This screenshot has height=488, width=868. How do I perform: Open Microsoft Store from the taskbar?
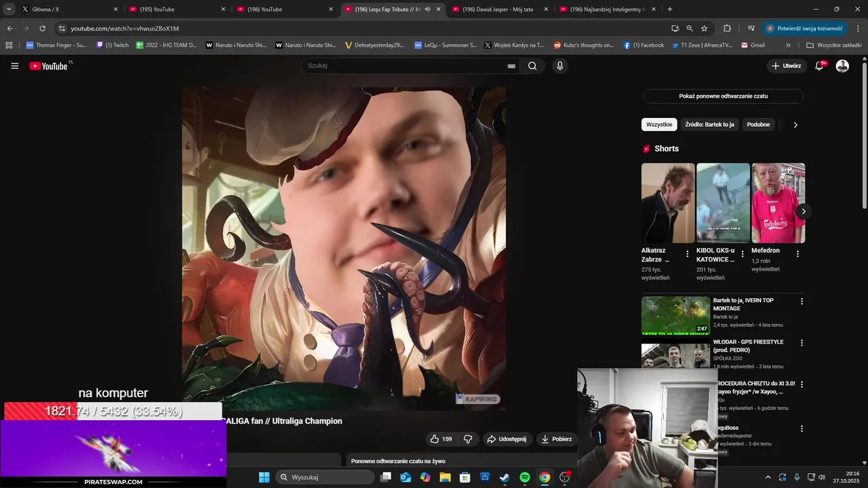tap(465, 477)
